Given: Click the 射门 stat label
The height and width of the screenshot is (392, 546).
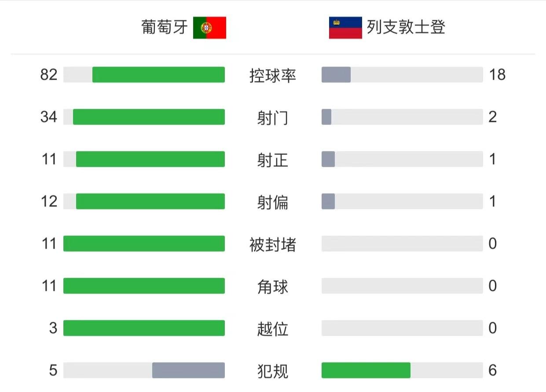Looking at the screenshot, I should click(273, 117).
